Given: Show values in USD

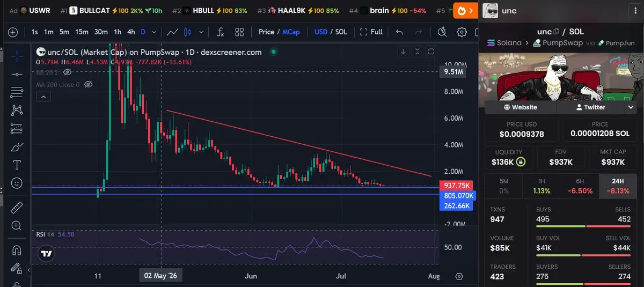Looking at the screenshot, I should 321,32.
